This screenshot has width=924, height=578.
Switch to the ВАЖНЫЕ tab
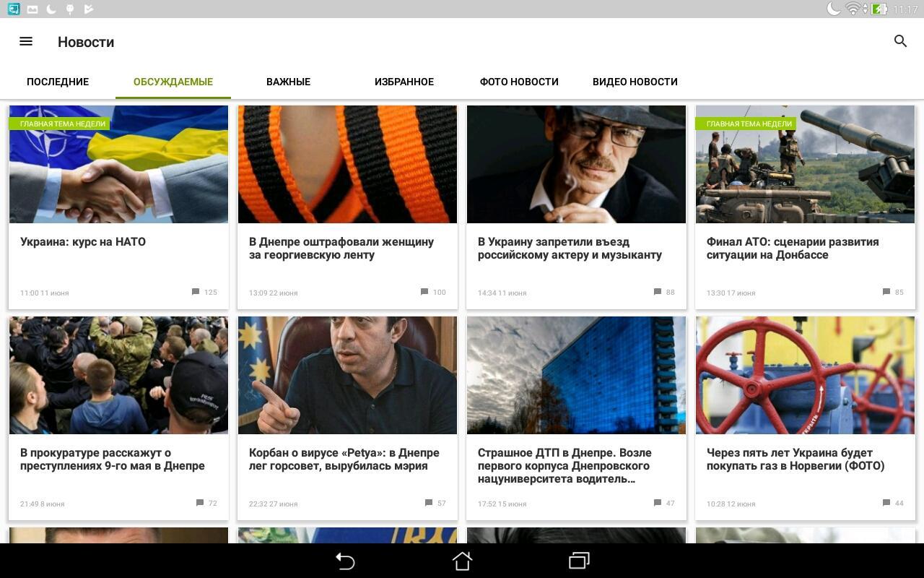(x=289, y=82)
